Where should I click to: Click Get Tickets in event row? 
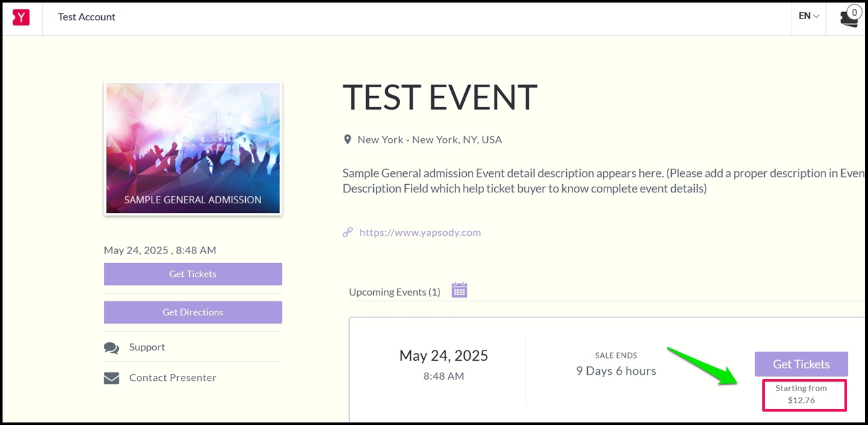coord(801,364)
